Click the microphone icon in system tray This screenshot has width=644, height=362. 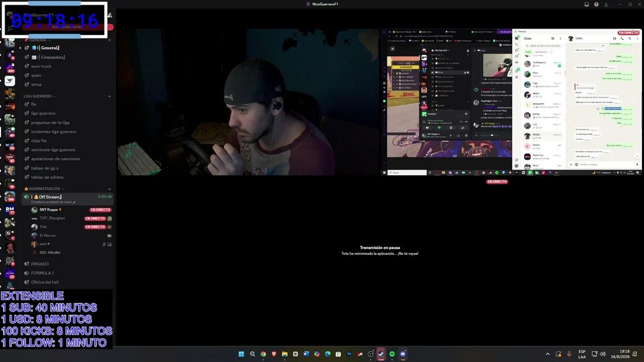pos(569,354)
